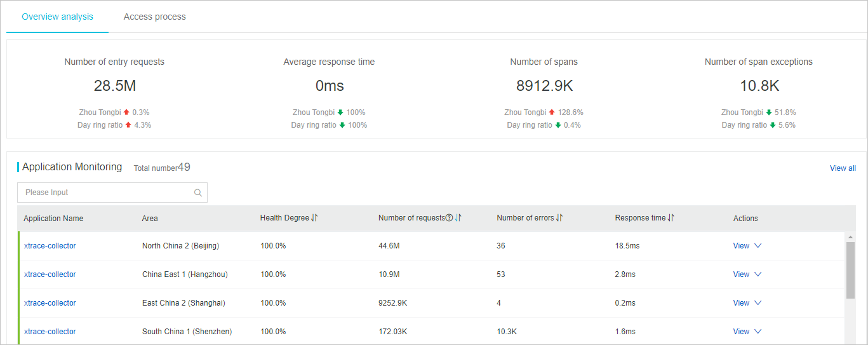The width and height of the screenshot is (868, 345).
Task: Sort by Number of requests icon
Action: (x=458, y=218)
